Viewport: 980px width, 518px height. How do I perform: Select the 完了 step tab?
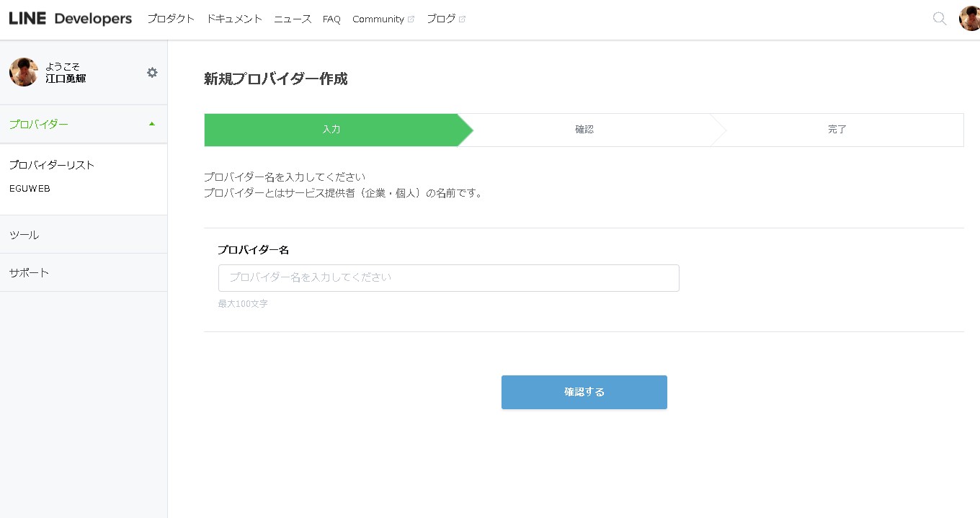point(837,129)
